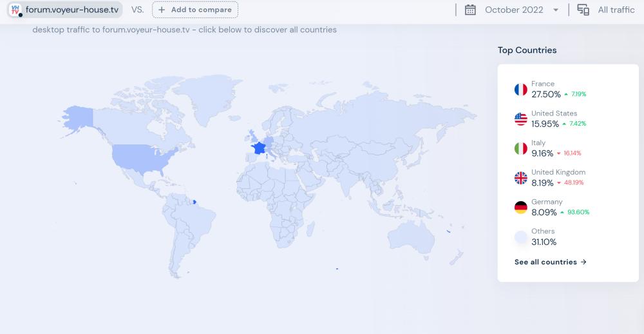Click the Germany flag icon
This screenshot has height=334, width=644.
[520, 208]
